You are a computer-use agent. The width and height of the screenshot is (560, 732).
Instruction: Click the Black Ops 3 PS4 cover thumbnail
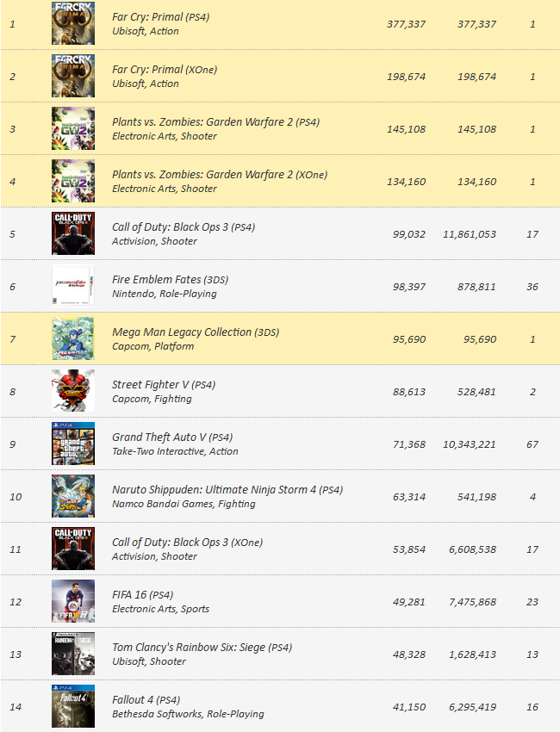tap(73, 233)
